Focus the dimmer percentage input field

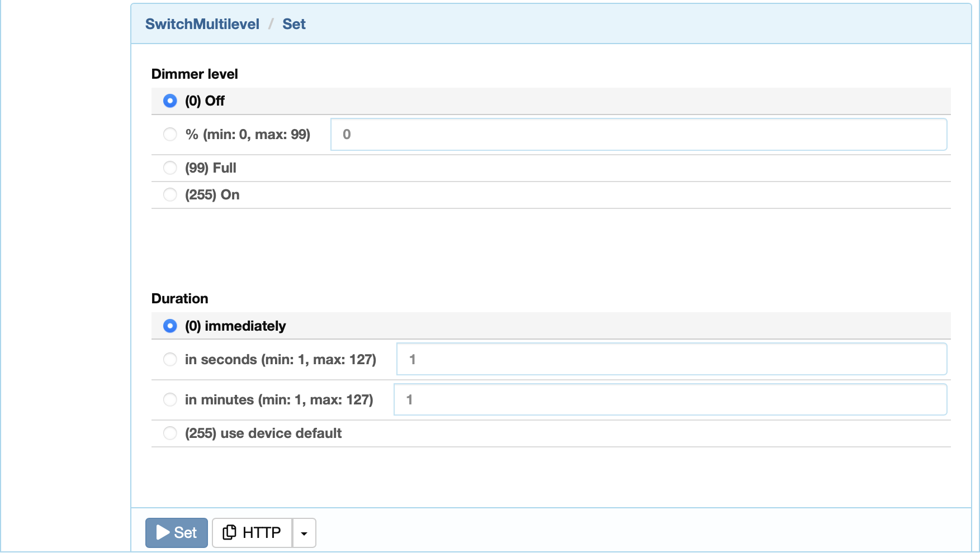(x=638, y=135)
